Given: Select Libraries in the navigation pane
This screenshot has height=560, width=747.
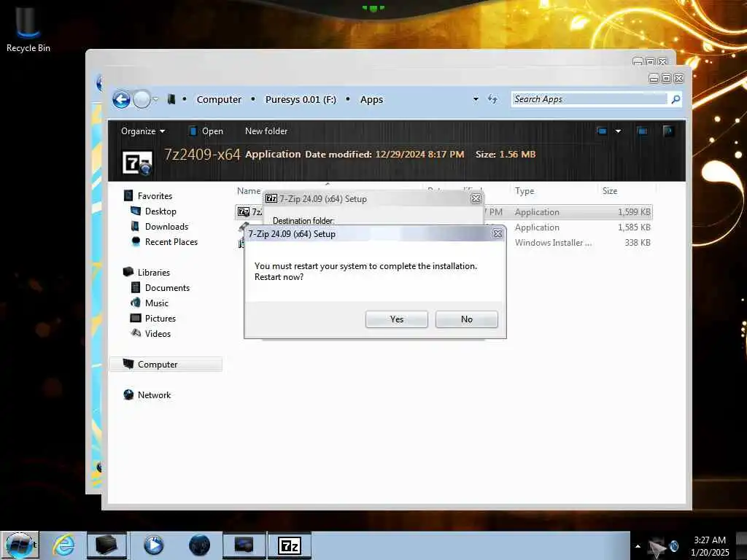Looking at the screenshot, I should coord(153,273).
